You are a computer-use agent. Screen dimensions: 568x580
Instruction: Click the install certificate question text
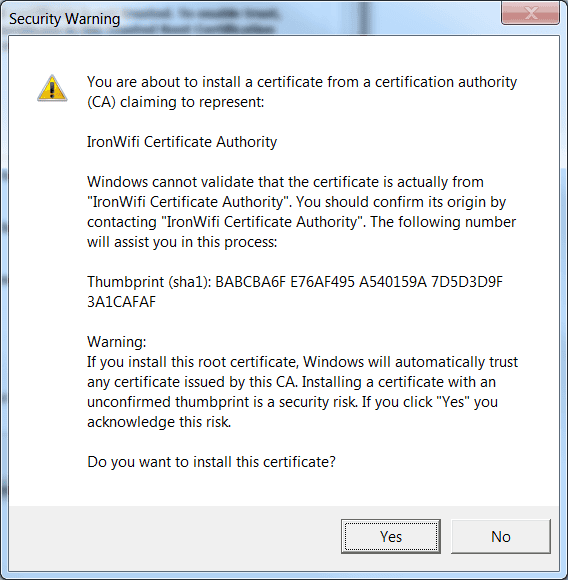coord(211,462)
